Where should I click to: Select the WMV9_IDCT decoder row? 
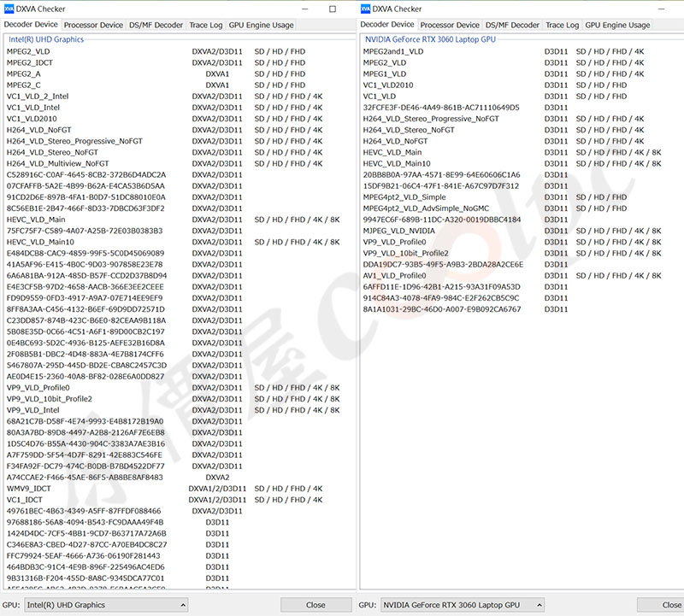(165, 489)
